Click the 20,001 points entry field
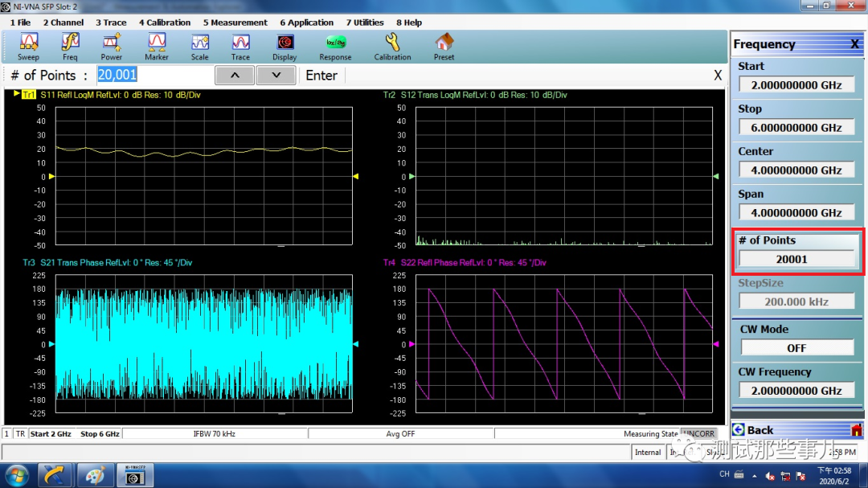The image size is (868, 488). 155,75
